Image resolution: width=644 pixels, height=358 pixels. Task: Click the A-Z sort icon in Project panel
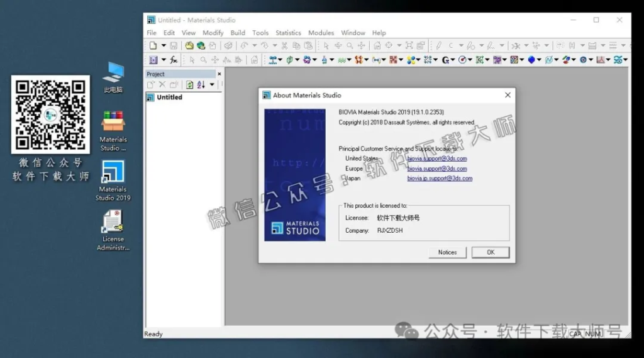coord(201,85)
